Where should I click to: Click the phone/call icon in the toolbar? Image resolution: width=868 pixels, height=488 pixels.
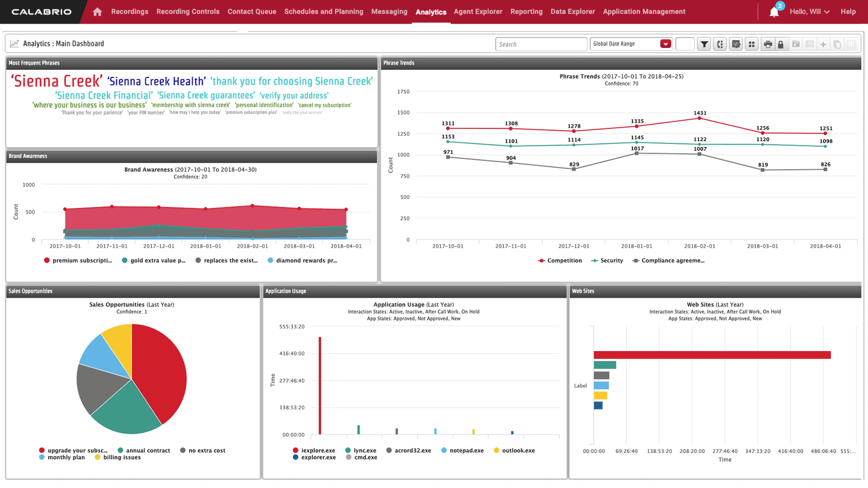coord(720,44)
